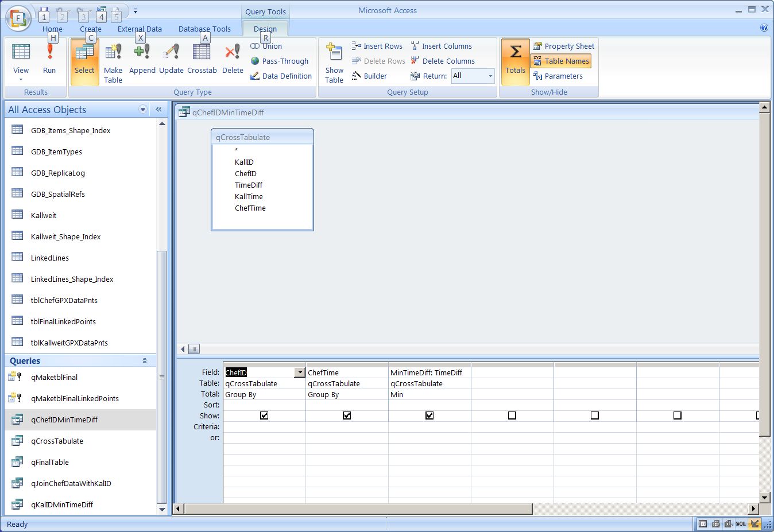Click the navigation pane vertical scrollbar thumb
This screenshot has width=774, height=532.
coord(162,376)
